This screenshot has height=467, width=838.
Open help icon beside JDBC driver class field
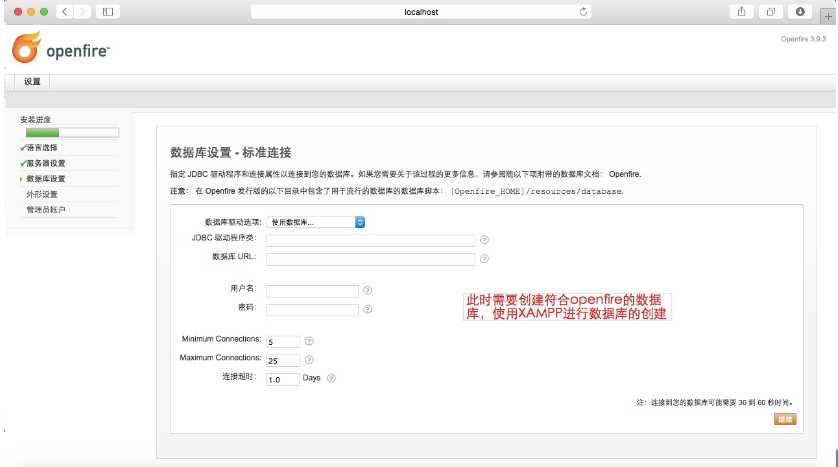point(484,240)
